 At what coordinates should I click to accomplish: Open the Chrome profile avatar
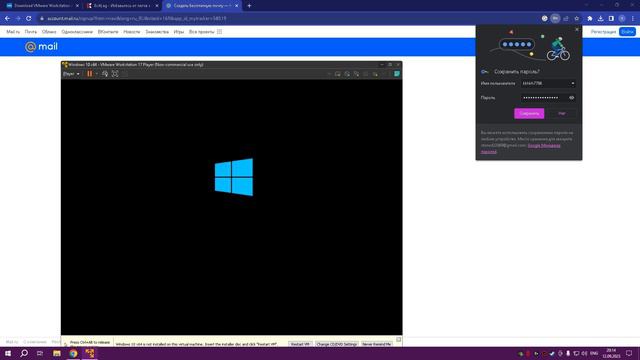pos(622,18)
